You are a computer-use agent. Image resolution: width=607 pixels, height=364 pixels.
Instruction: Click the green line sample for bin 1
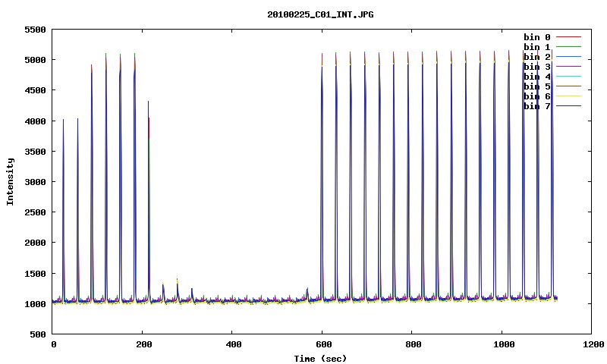coord(568,47)
